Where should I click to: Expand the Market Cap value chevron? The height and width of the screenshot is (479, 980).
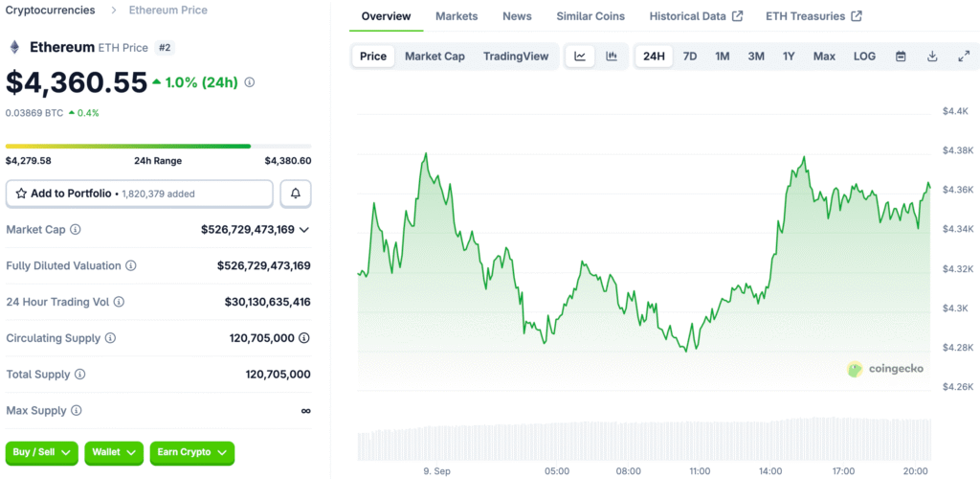pos(304,230)
